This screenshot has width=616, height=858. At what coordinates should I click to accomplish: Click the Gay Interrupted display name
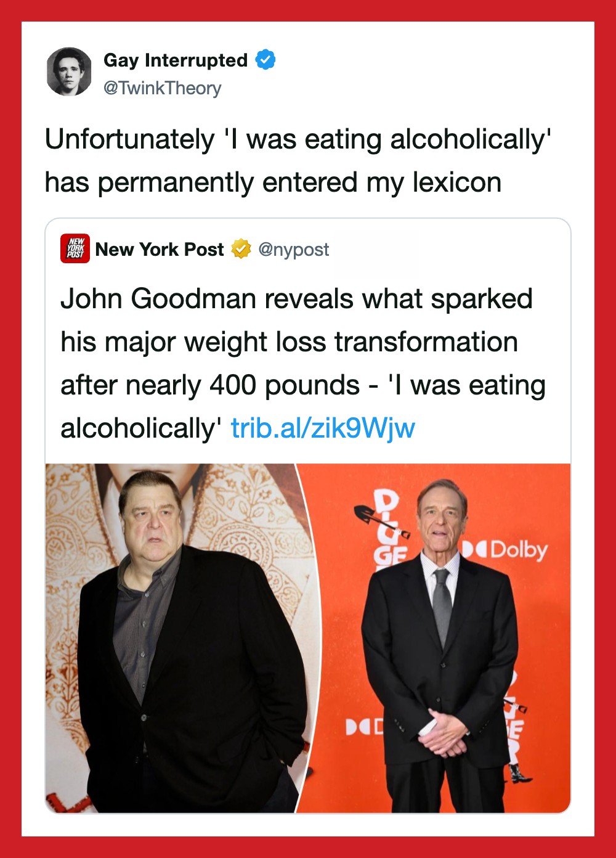(176, 60)
